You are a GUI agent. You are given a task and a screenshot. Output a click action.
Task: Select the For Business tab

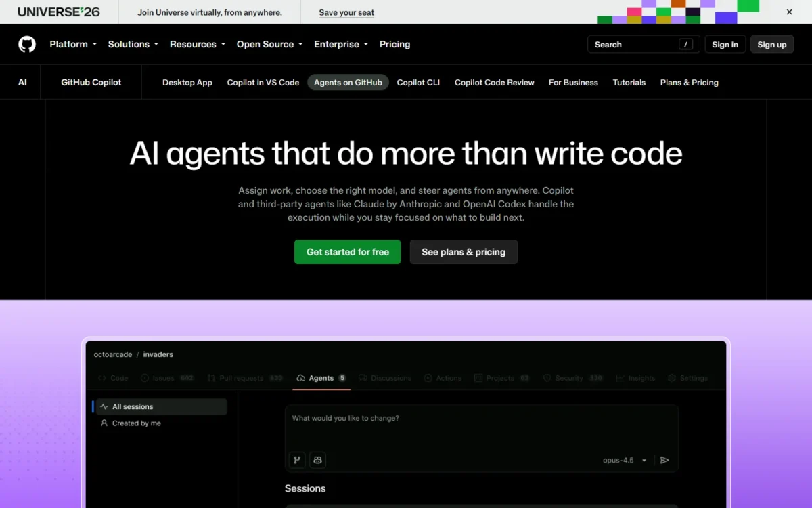[x=573, y=83]
